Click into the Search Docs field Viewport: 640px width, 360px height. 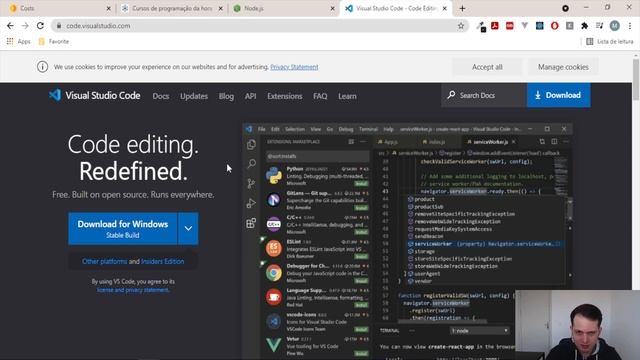pos(484,95)
